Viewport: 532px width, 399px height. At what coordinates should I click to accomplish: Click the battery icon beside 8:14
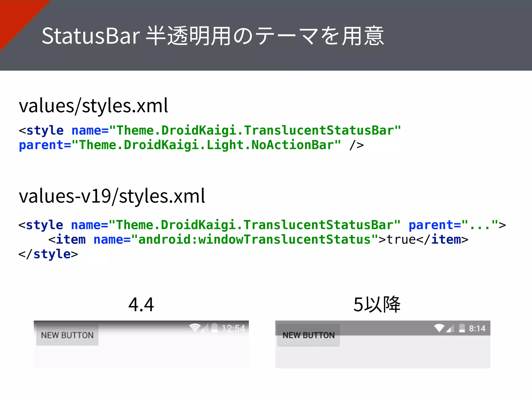pos(462,328)
